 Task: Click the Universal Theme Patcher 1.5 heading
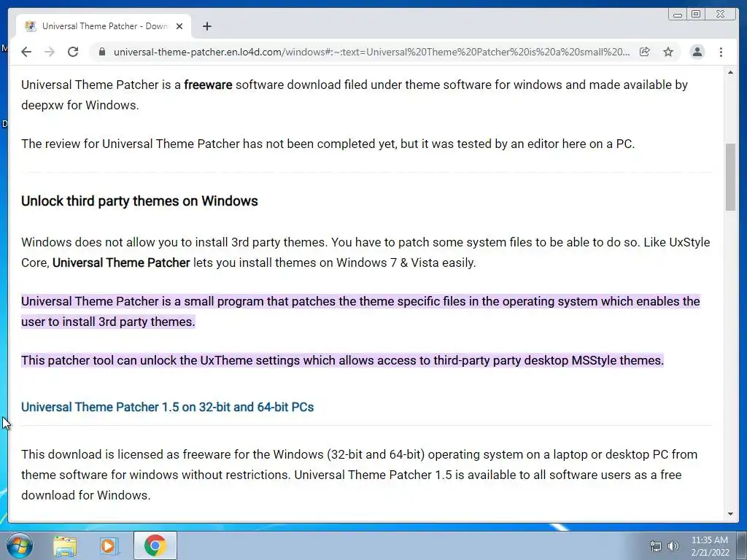(167, 407)
